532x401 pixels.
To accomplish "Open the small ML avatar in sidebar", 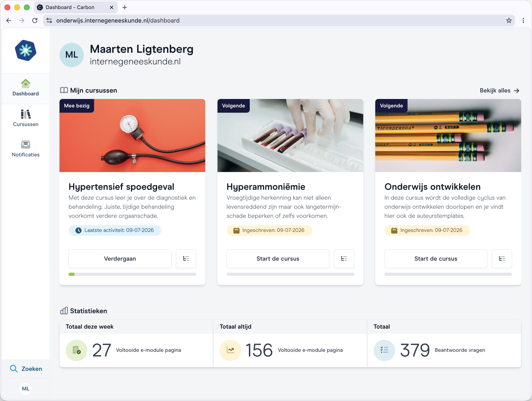I will tap(26, 389).
